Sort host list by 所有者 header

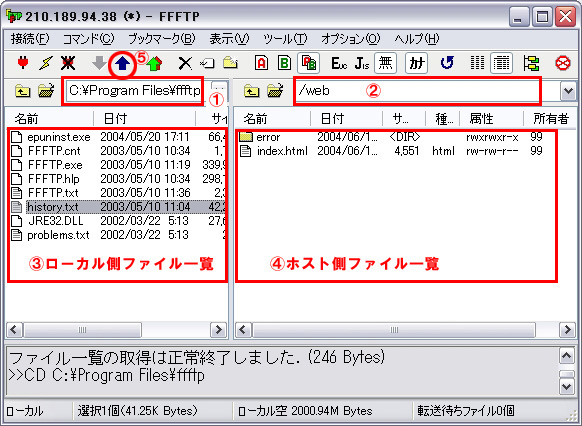pos(550,119)
